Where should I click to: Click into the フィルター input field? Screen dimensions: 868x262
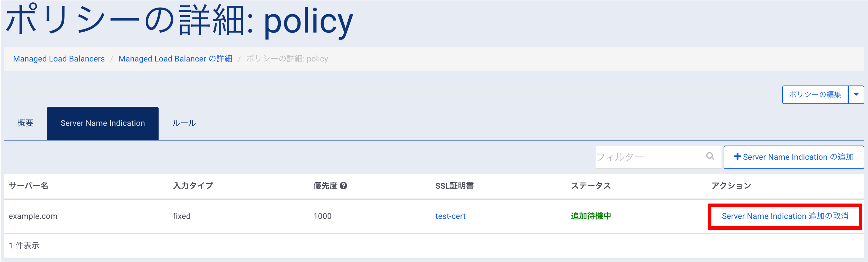pyautogui.click(x=650, y=157)
